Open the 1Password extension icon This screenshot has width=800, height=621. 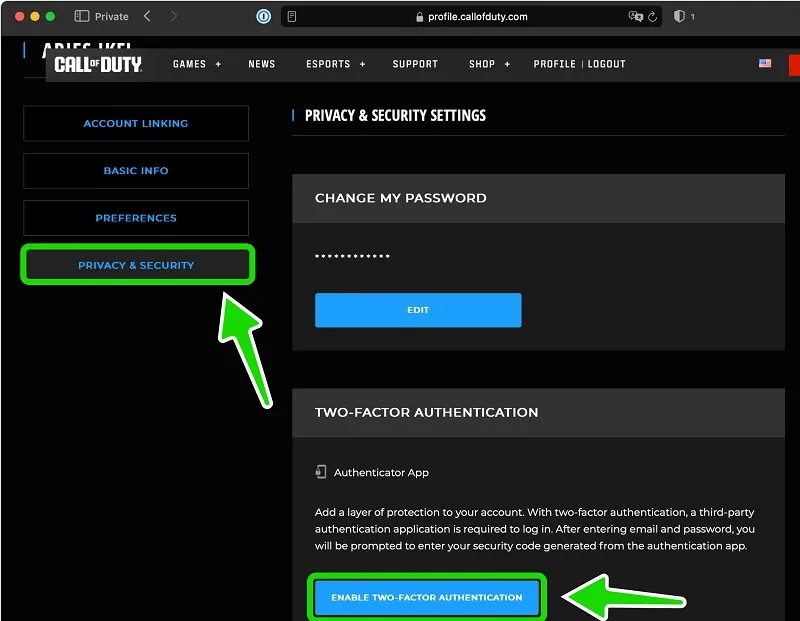pyautogui.click(x=263, y=17)
